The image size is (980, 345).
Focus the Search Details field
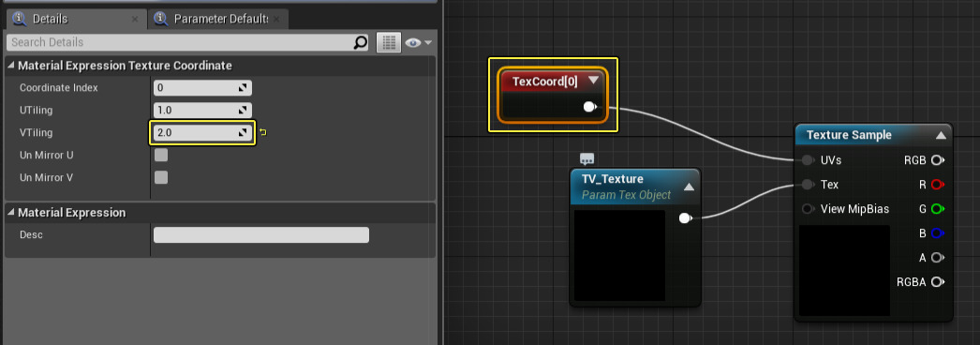point(187,42)
